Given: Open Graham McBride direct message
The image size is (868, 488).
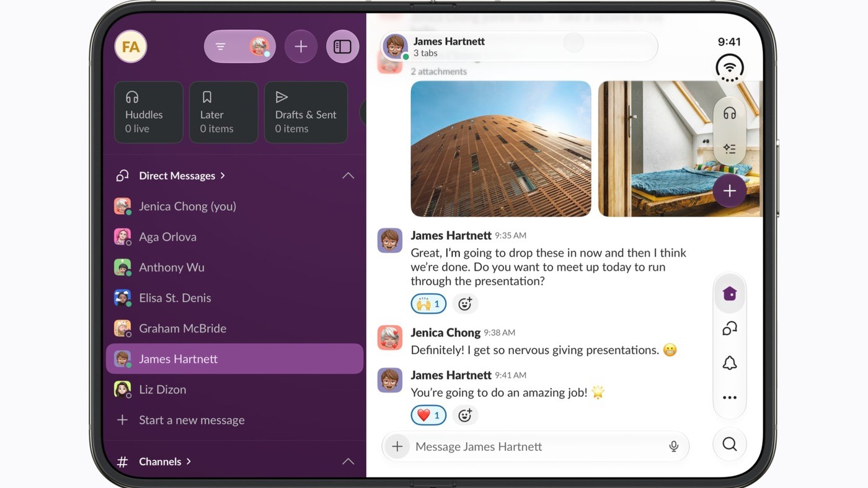Looking at the screenshot, I should 234,328.
